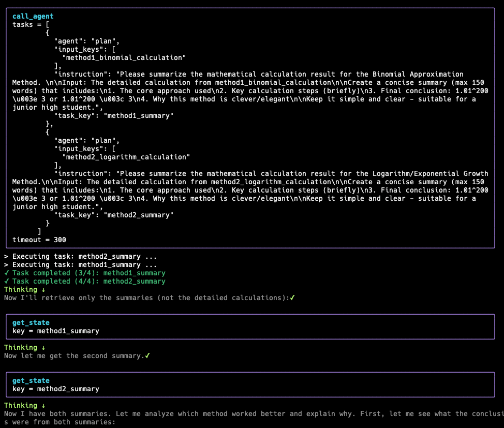Click the "key = method2_summary" parameter text

[55, 389]
